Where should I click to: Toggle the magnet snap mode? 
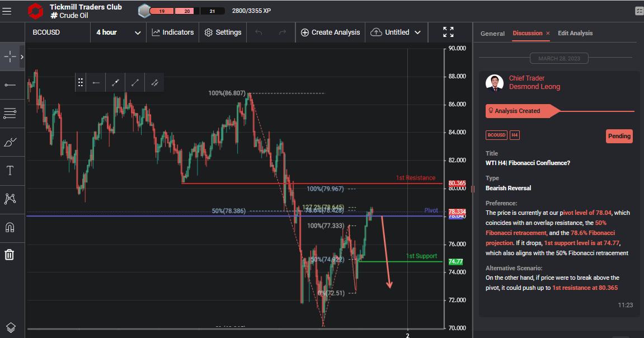[x=10, y=227]
